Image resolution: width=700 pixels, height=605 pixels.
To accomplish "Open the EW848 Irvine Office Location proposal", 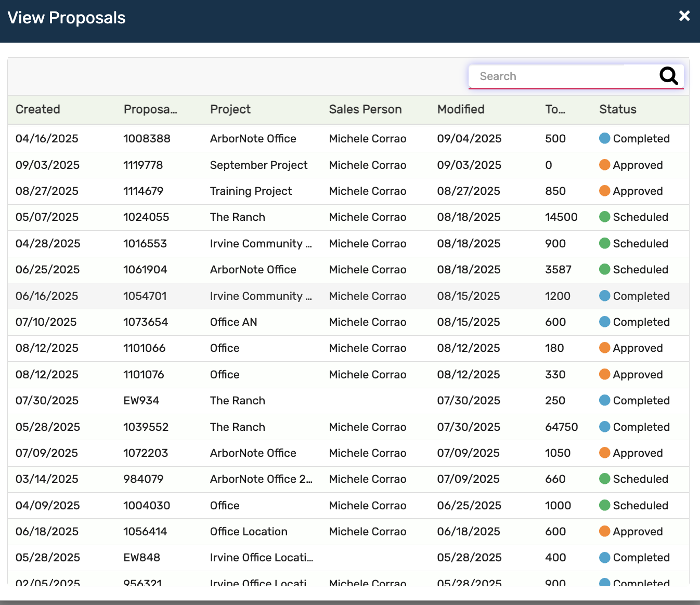I will click(x=141, y=558).
